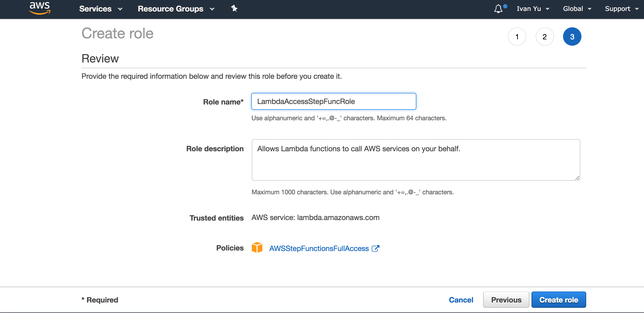Screen dimensions: 644x313
Task: Click the AWS logo home icon
Action: pos(40,8)
